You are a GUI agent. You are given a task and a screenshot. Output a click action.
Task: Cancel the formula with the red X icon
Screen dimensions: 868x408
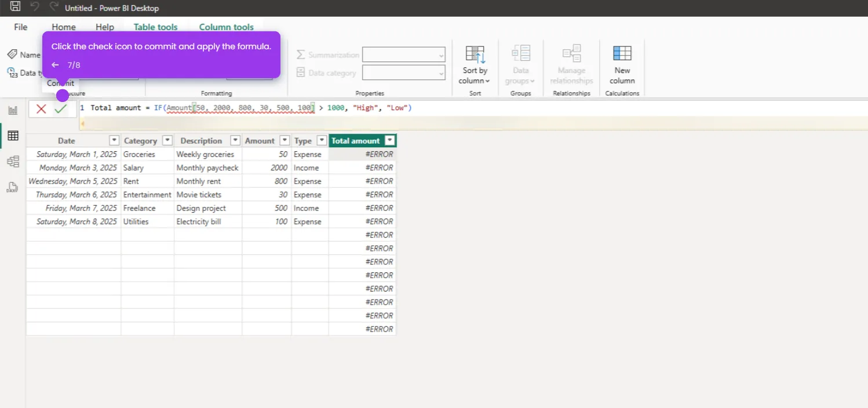(x=41, y=108)
